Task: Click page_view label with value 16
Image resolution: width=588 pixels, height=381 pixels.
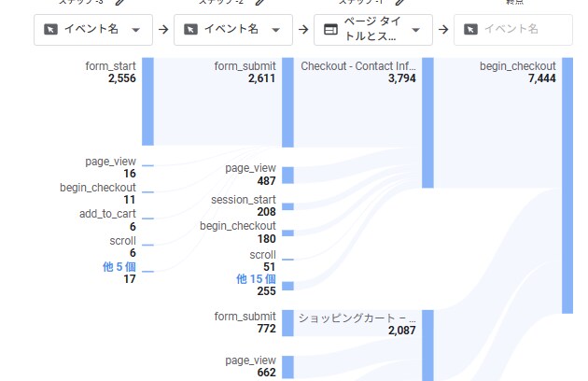Action: click(x=110, y=162)
